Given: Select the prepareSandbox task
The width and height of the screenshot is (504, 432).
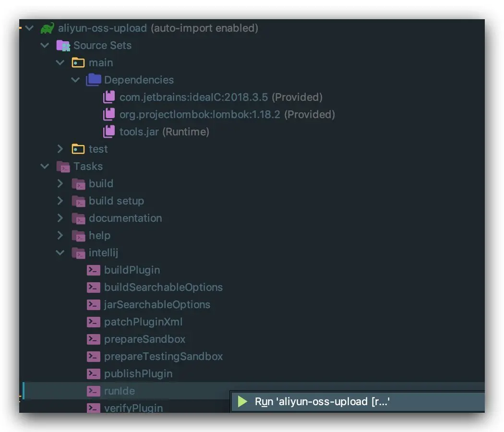Looking at the screenshot, I should (x=144, y=339).
